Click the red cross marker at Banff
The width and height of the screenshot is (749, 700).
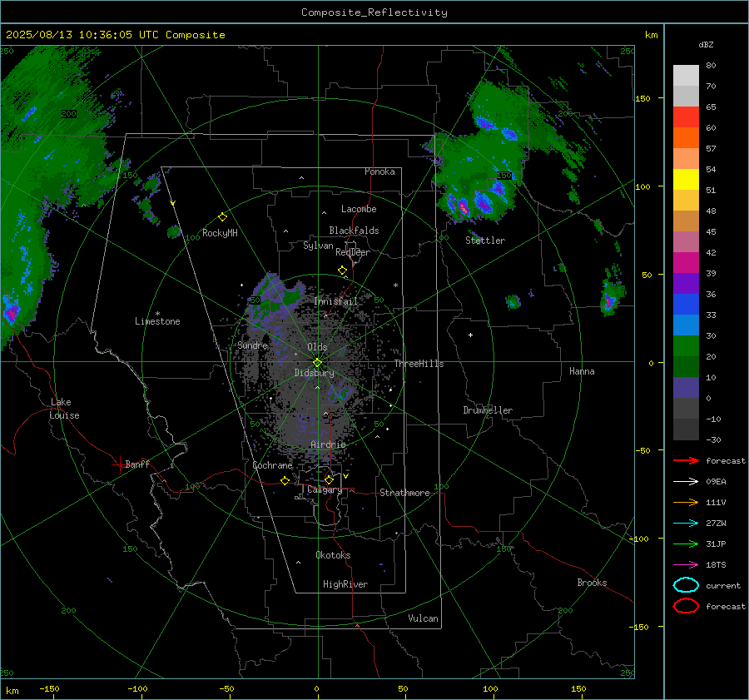[119, 464]
